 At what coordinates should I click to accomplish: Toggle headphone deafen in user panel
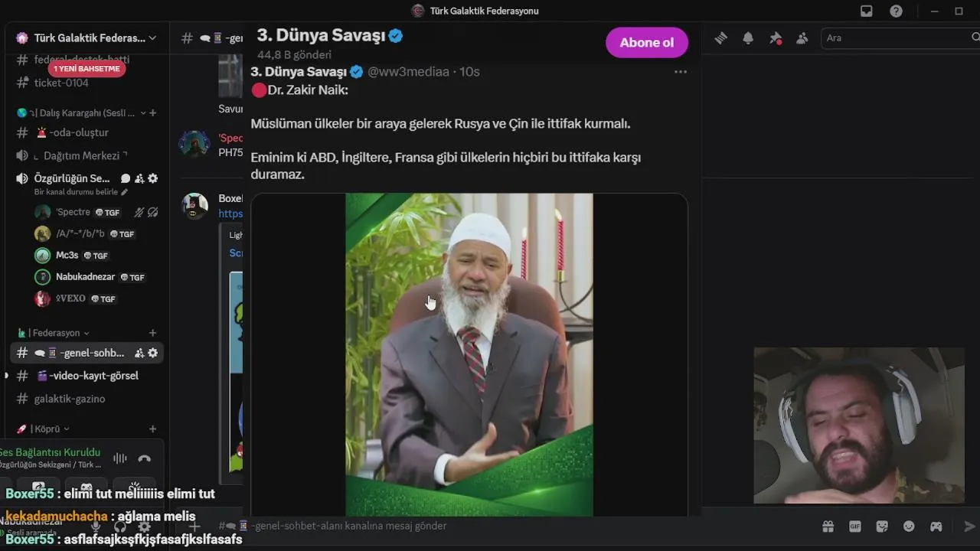120,527
